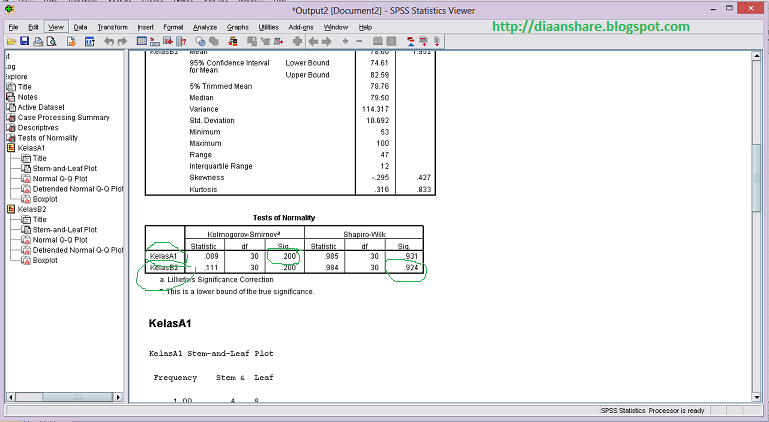Click the Go to Data icon
Viewport: 769px width, 422px height.
[x=142, y=41]
